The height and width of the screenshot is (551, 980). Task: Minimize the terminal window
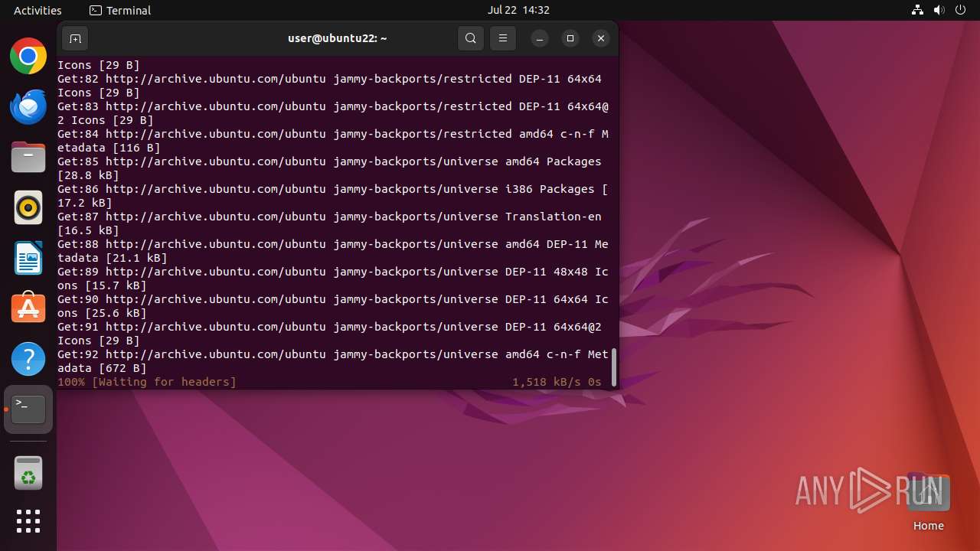[540, 38]
